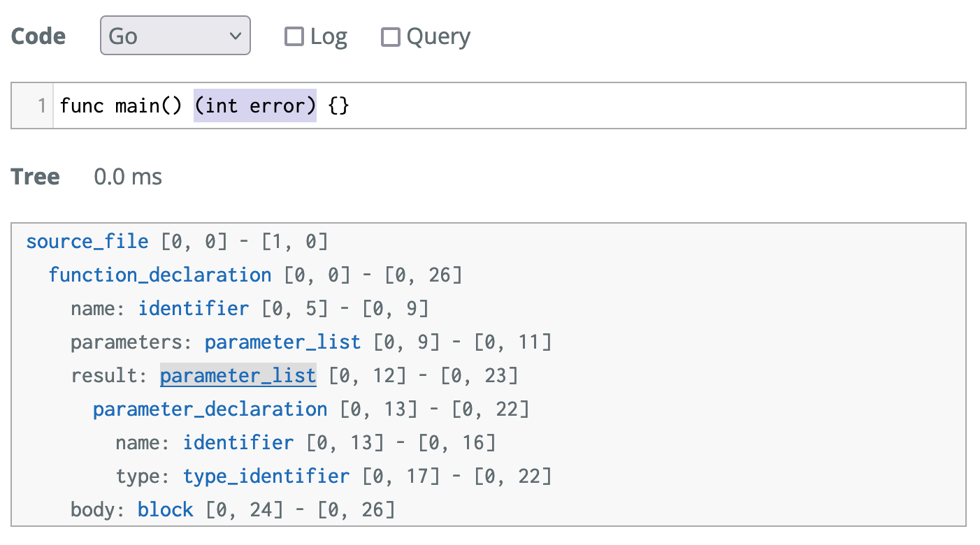The width and height of the screenshot is (980, 545).
Task: Select the source_file tree node
Action: point(87,242)
